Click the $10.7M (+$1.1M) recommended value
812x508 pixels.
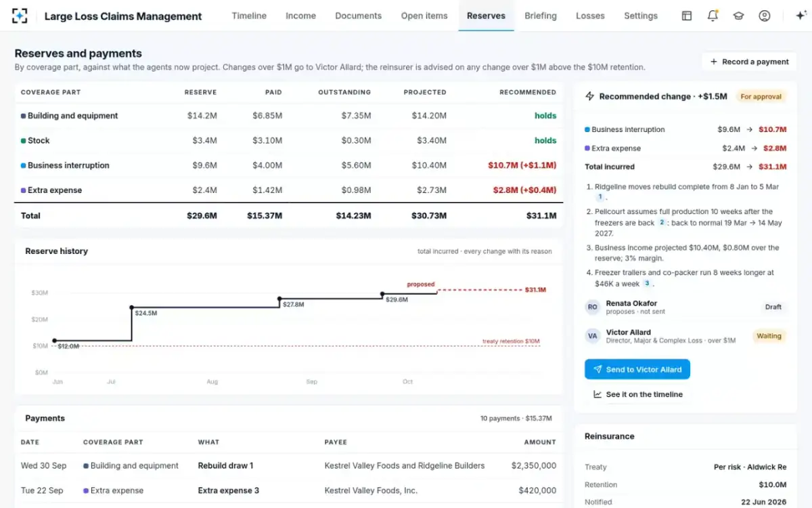tap(522, 165)
